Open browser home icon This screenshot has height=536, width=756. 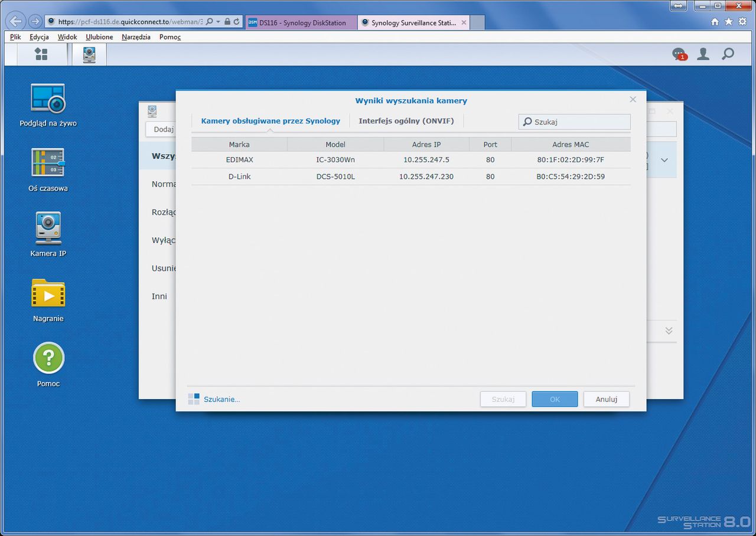coord(715,22)
